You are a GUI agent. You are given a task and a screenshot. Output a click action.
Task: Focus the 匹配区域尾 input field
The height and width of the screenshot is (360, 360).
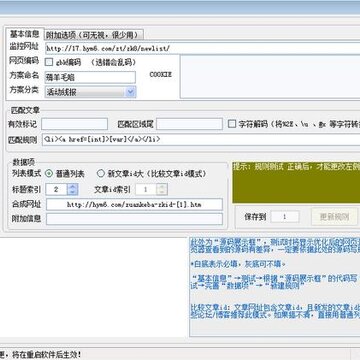click(189, 124)
